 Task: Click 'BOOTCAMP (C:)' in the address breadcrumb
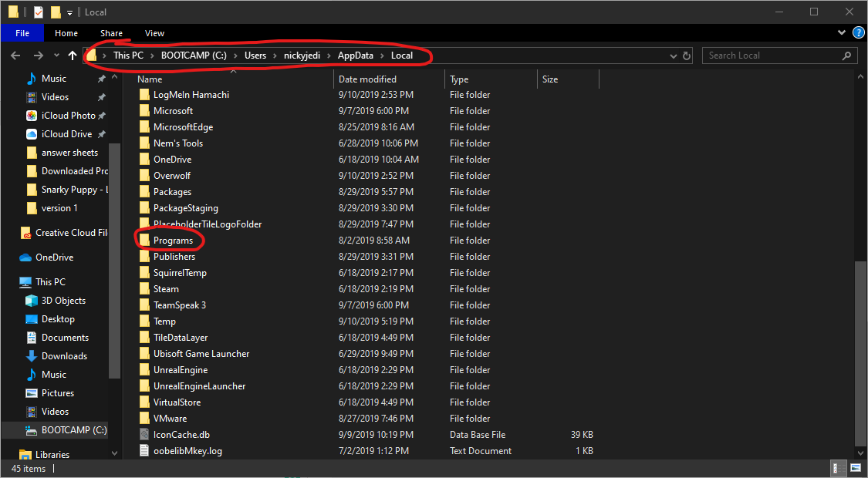pyautogui.click(x=194, y=56)
